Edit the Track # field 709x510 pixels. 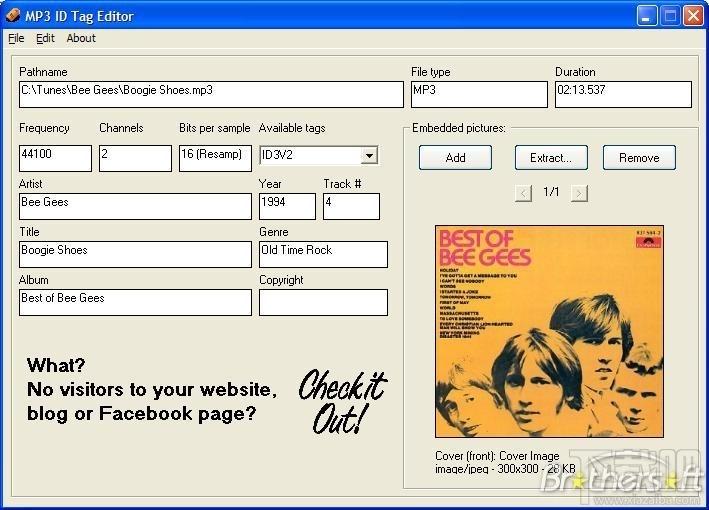(351, 207)
